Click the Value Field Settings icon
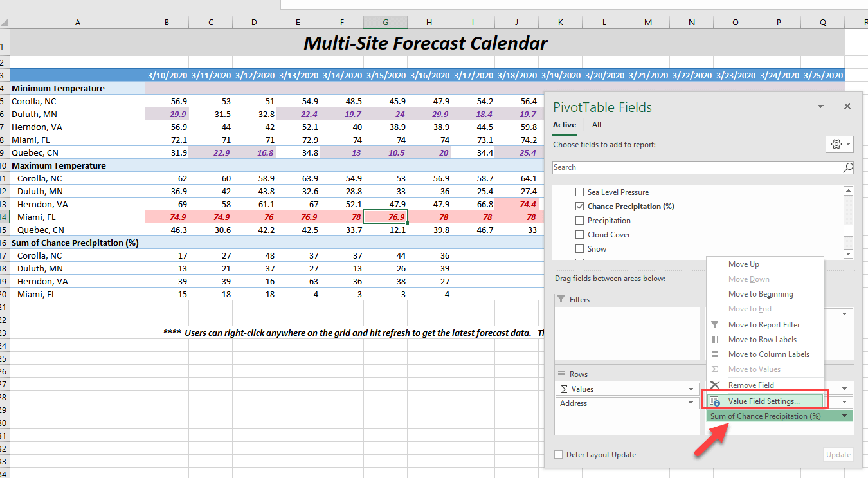Screen dimensions: 868x478 [715, 401]
